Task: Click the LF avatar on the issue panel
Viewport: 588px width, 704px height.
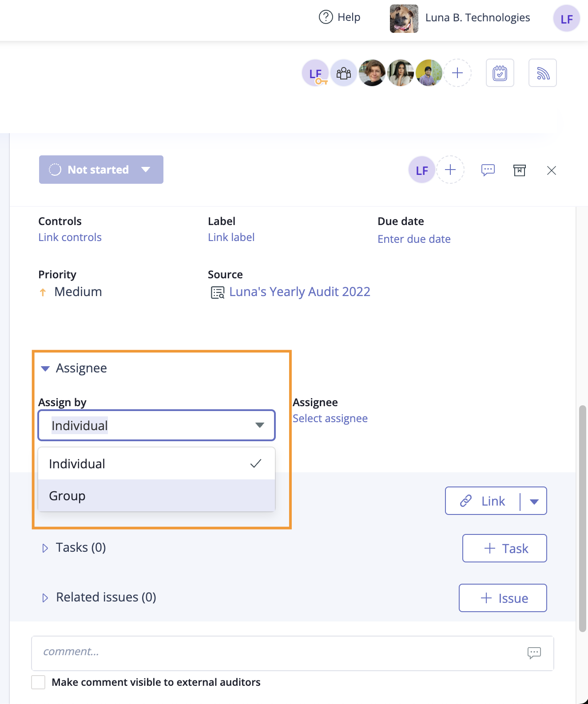Action: tap(422, 170)
